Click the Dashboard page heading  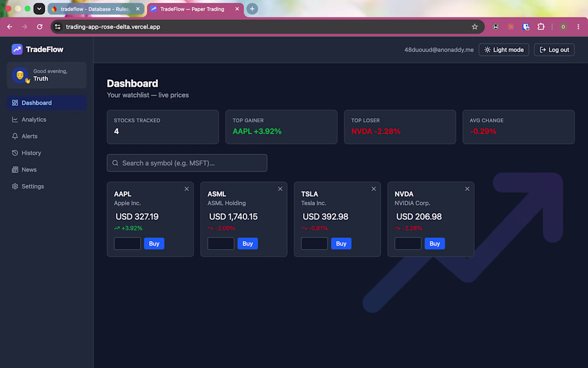click(x=133, y=83)
